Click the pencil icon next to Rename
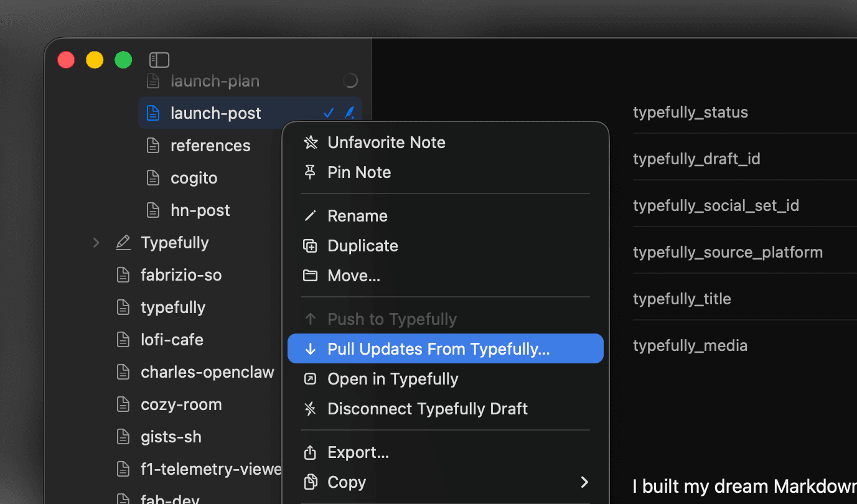This screenshot has height=504, width=857. pyautogui.click(x=310, y=216)
